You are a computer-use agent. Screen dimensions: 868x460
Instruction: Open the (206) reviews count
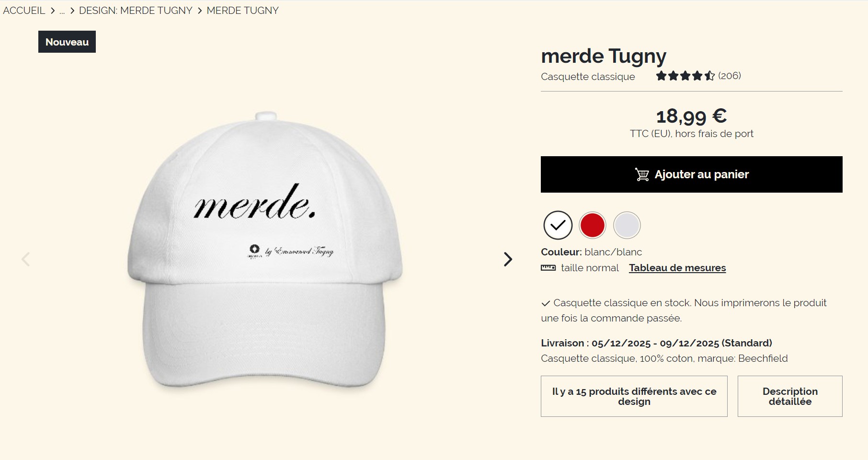730,76
